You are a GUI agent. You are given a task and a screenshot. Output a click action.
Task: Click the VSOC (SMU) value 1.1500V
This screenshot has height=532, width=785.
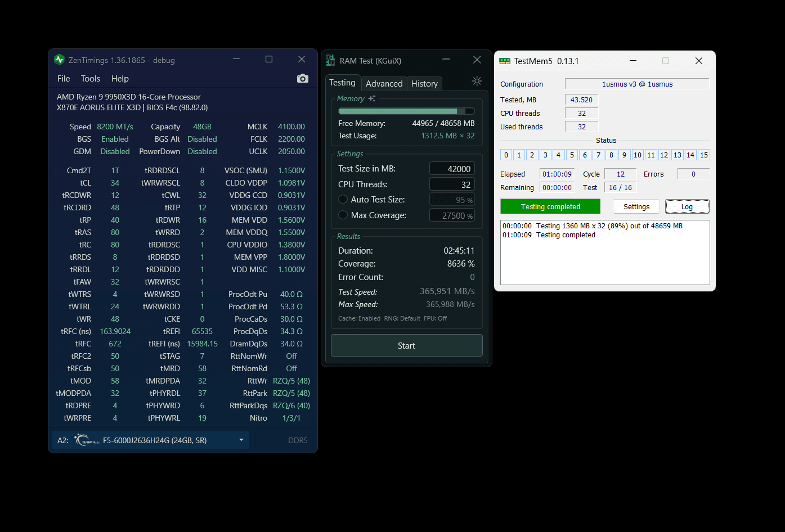coord(291,170)
